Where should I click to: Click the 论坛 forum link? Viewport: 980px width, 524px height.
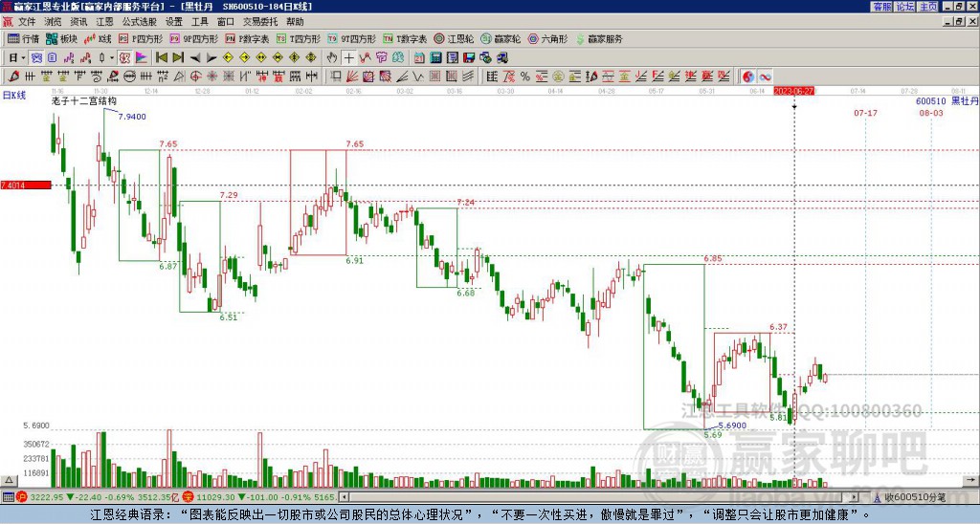[904, 7]
